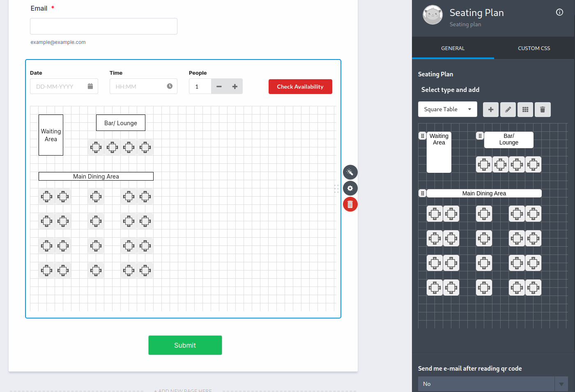
Task: Click the third lounge table in panel editor
Action: [517, 165]
